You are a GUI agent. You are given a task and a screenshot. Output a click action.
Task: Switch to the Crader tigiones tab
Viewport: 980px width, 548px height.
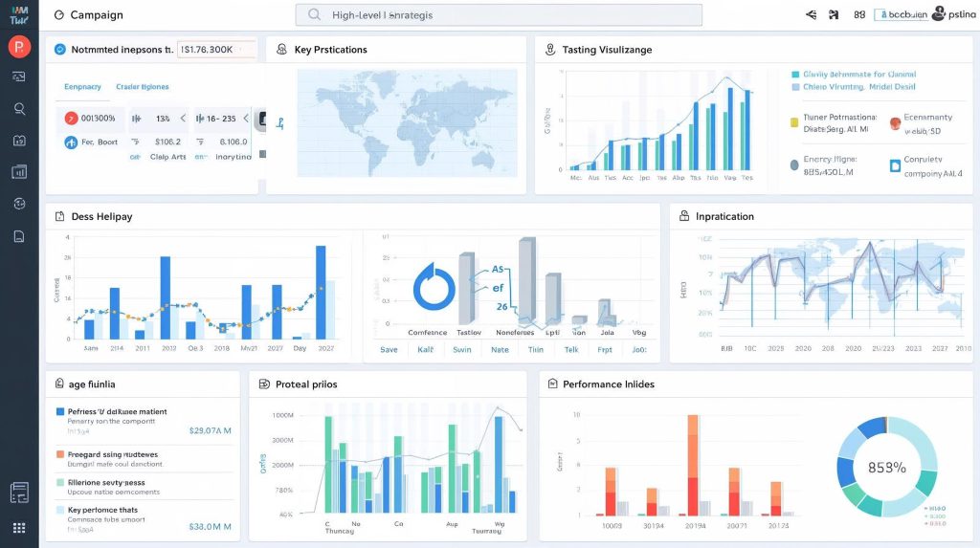tap(142, 87)
